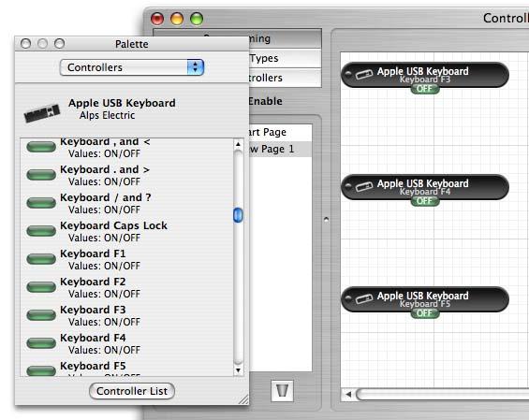Viewport: 529px width, 420px height.
Task: Select green button for Keyboard Caps Lock
Action: click(x=41, y=231)
